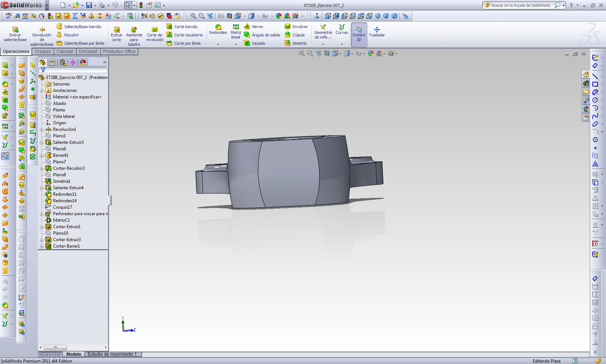
Task: Open Matriz lineal dropdown arrow
Action: point(236,44)
